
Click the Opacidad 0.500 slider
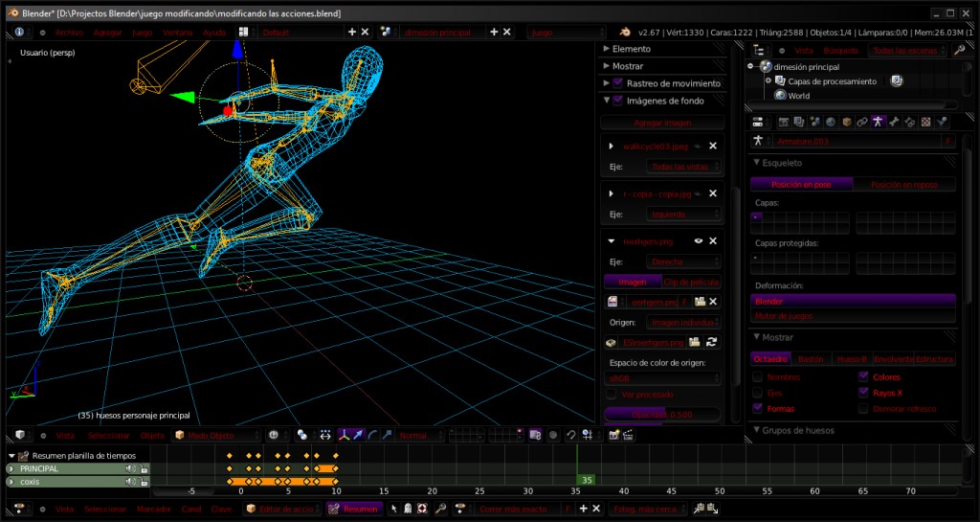(x=662, y=414)
